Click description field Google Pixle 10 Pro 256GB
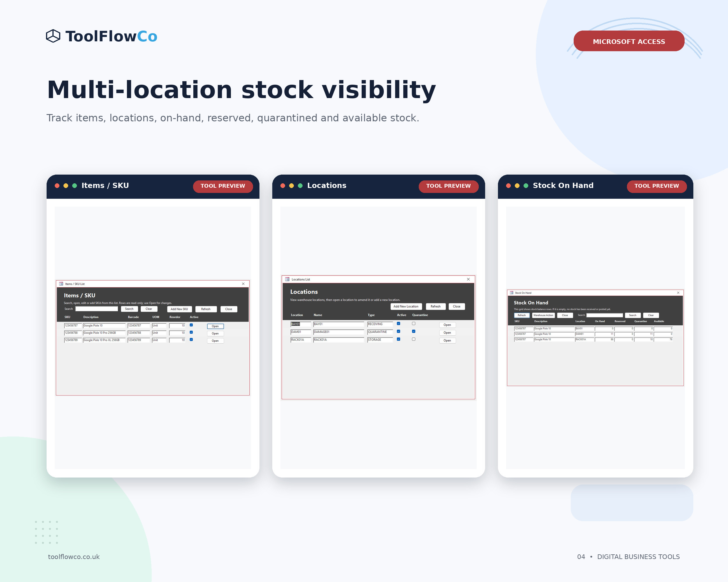 (104, 333)
